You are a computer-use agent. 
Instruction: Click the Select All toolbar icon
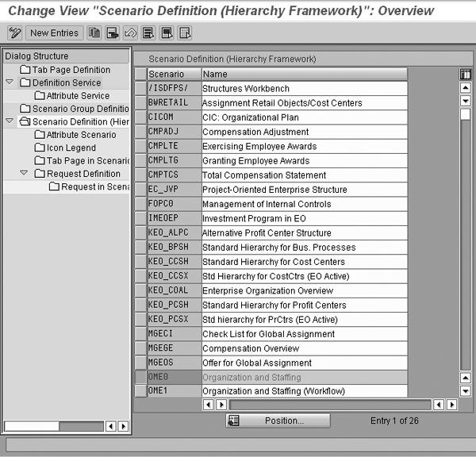148,33
